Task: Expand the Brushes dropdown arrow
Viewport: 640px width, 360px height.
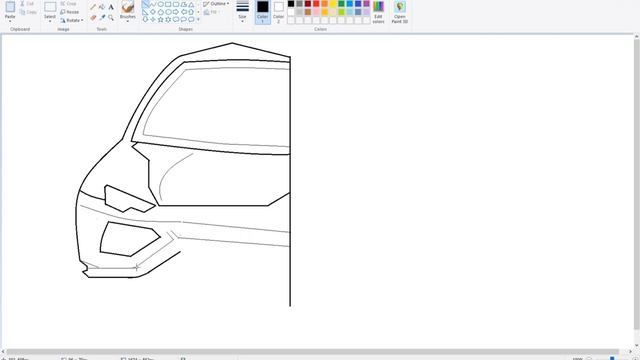Action: [x=128, y=21]
